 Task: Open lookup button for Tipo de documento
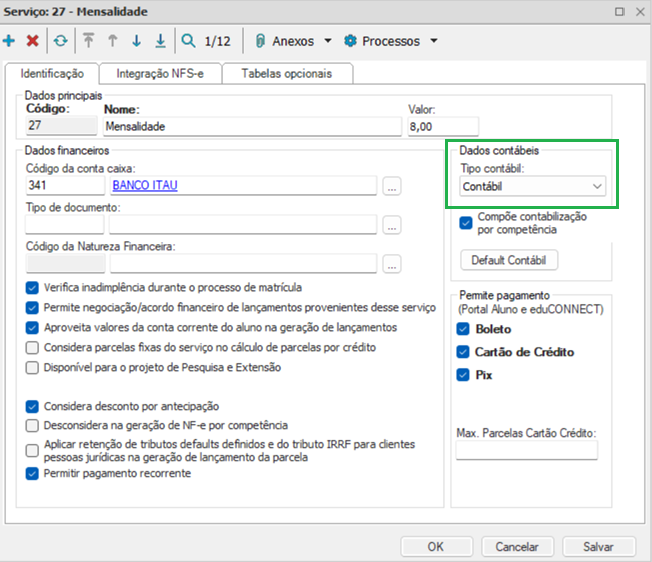coord(392,225)
